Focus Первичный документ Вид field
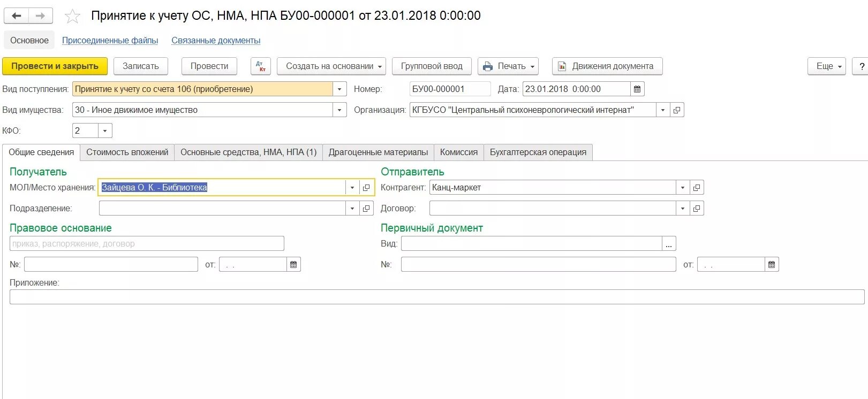 [x=532, y=244]
